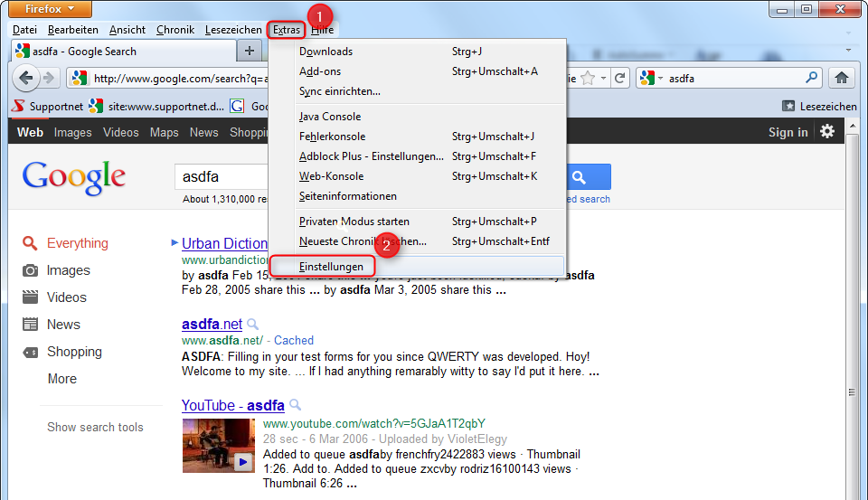Click More in left sidebar
Image resolution: width=868 pixels, height=500 pixels.
(x=62, y=379)
